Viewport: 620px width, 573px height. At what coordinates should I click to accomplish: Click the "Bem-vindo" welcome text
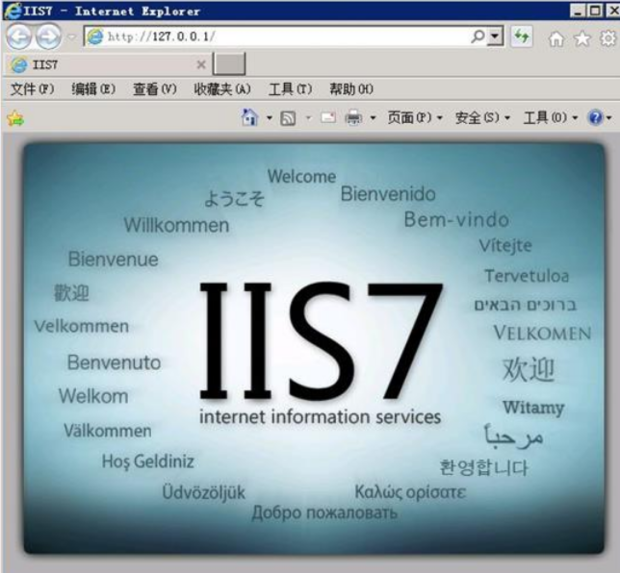click(456, 219)
